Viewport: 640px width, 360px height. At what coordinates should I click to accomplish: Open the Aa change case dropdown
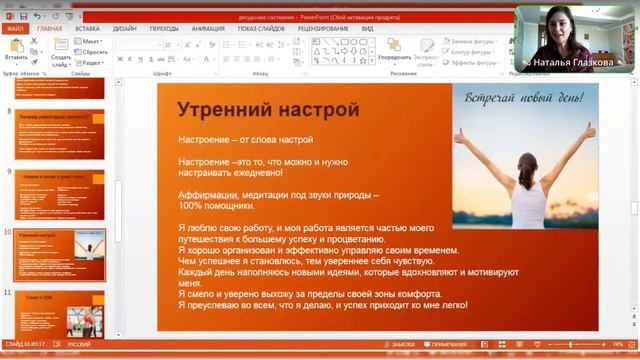click(x=188, y=60)
